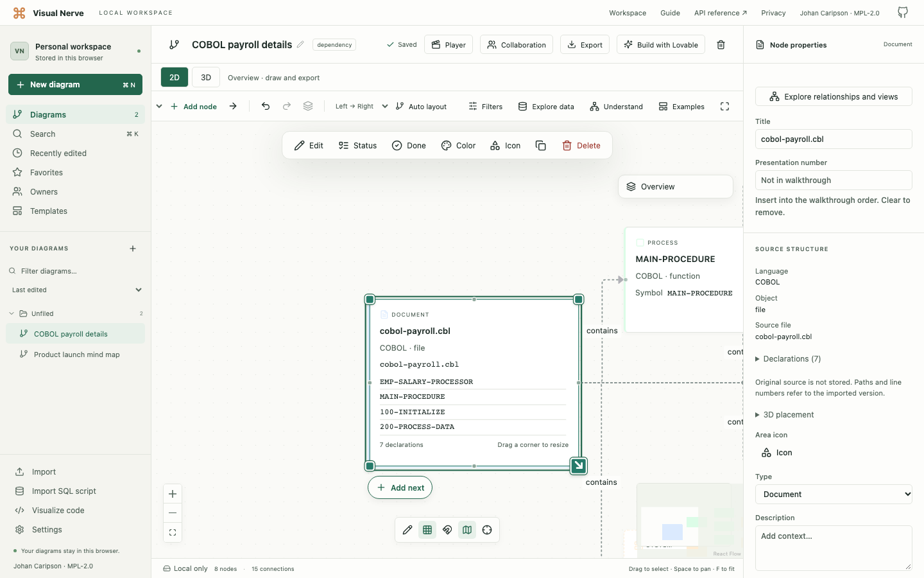Expand the Declarations (7) section
The width and height of the screenshot is (924, 578).
pos(788,359)
